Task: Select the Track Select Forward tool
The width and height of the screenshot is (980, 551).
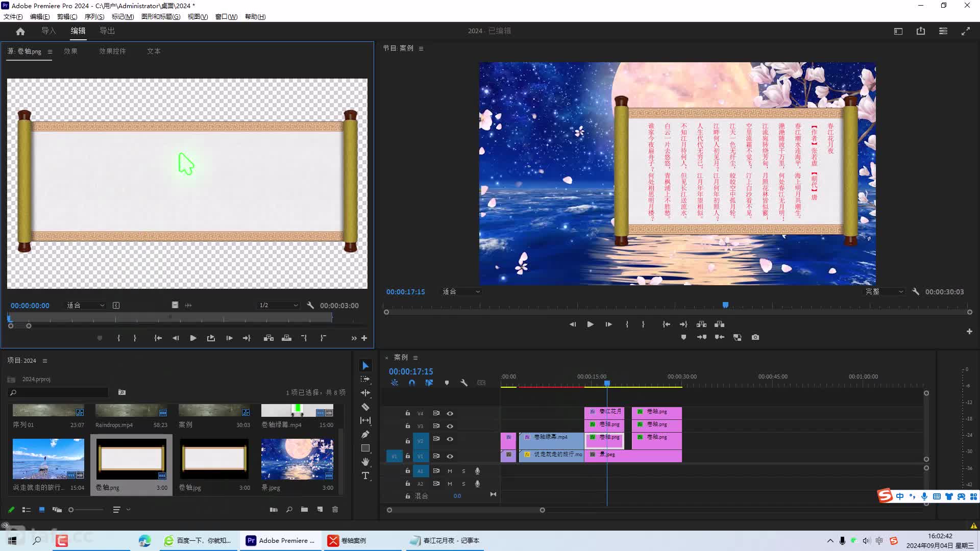Action: (x=365, y=379)
